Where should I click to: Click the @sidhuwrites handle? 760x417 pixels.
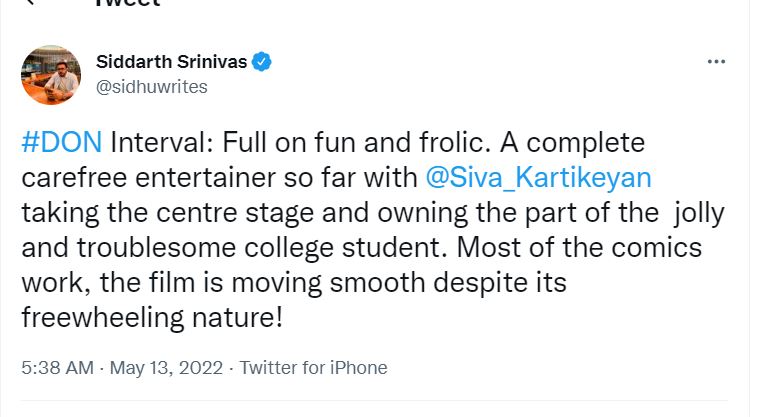coord(151,87)
